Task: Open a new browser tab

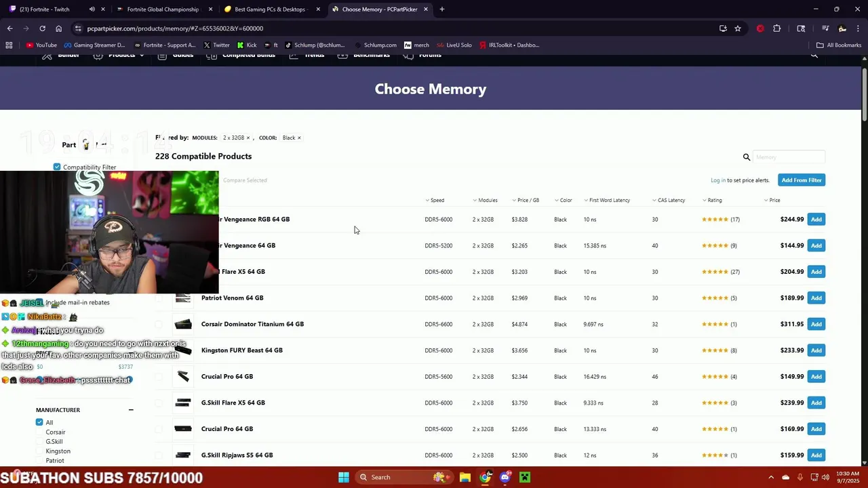Action: [x=441, y=9]
